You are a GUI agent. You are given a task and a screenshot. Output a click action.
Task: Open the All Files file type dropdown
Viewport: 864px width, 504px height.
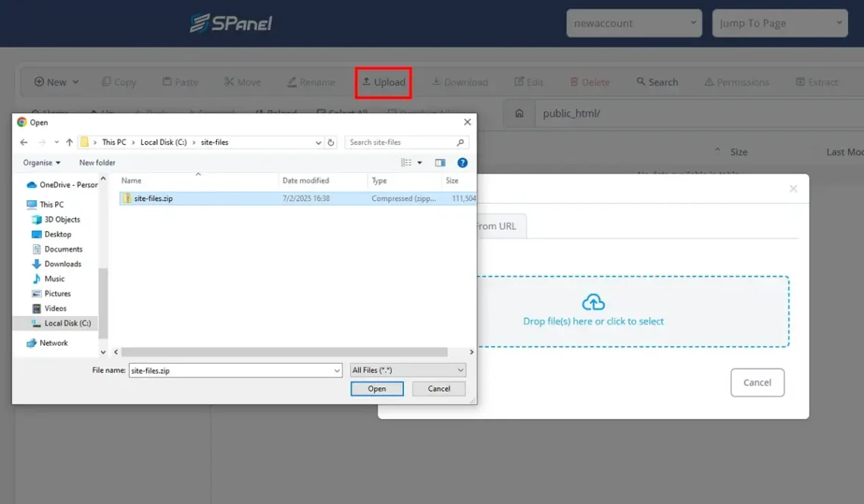coord(408,369)
